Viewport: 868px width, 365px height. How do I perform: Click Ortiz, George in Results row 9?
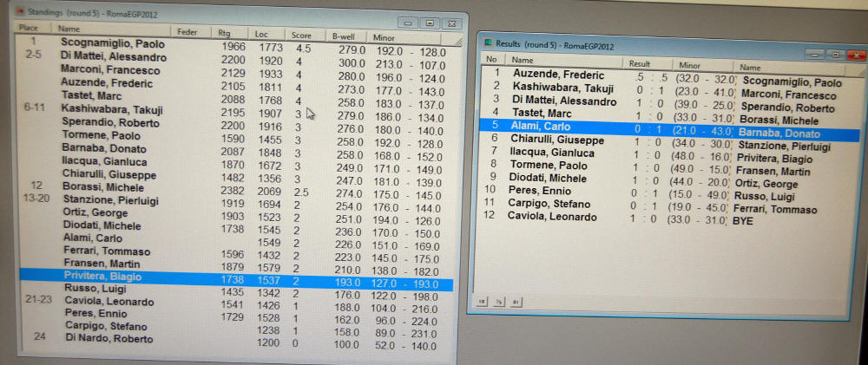click(766, 184)
